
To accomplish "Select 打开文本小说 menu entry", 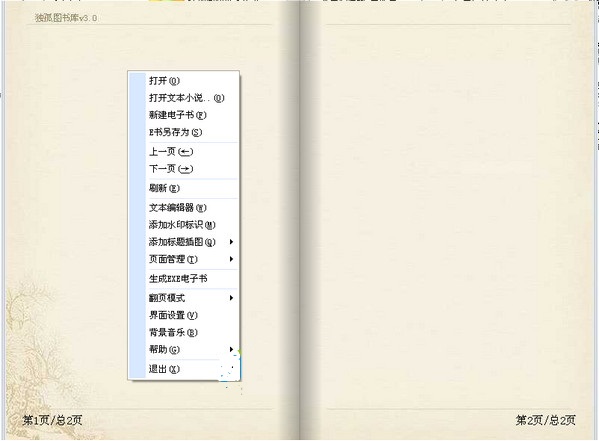I will click(183, 98).
